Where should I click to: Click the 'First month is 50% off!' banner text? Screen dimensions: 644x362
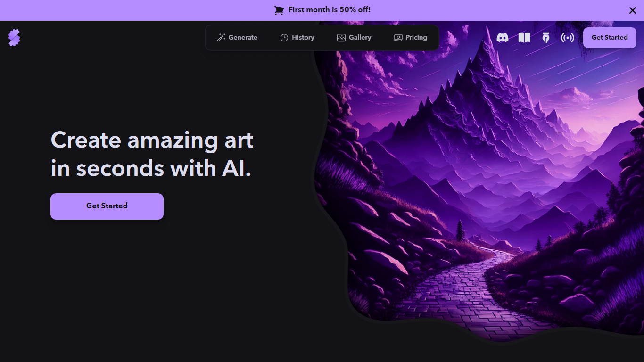tap(330, 10)
